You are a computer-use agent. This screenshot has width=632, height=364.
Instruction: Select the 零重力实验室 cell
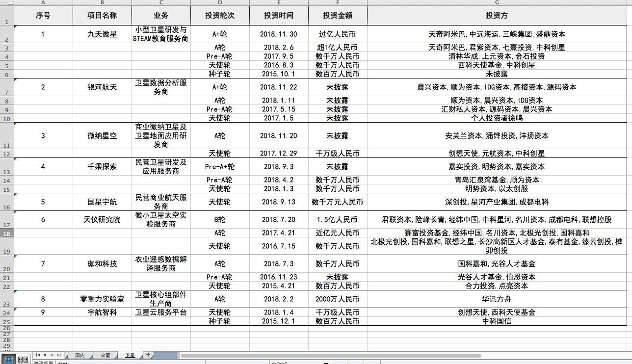click(102, 299)
